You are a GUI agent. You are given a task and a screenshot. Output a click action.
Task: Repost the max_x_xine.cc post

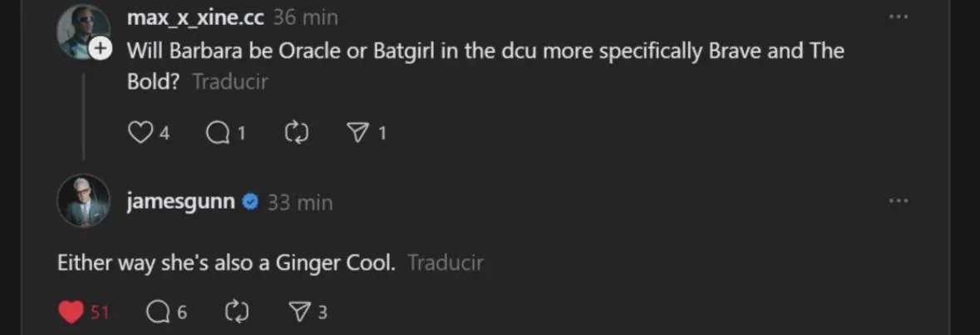point(295,132)
